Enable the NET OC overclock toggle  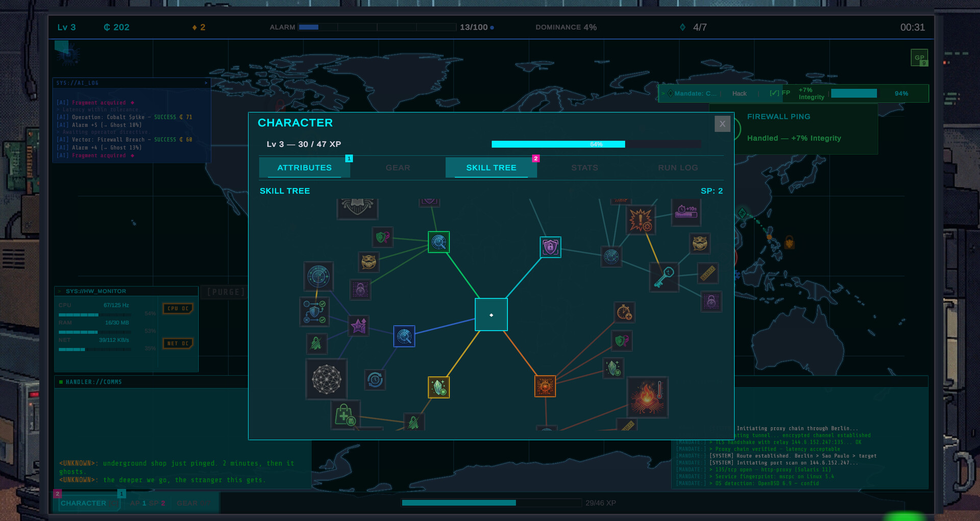[178, 343]
